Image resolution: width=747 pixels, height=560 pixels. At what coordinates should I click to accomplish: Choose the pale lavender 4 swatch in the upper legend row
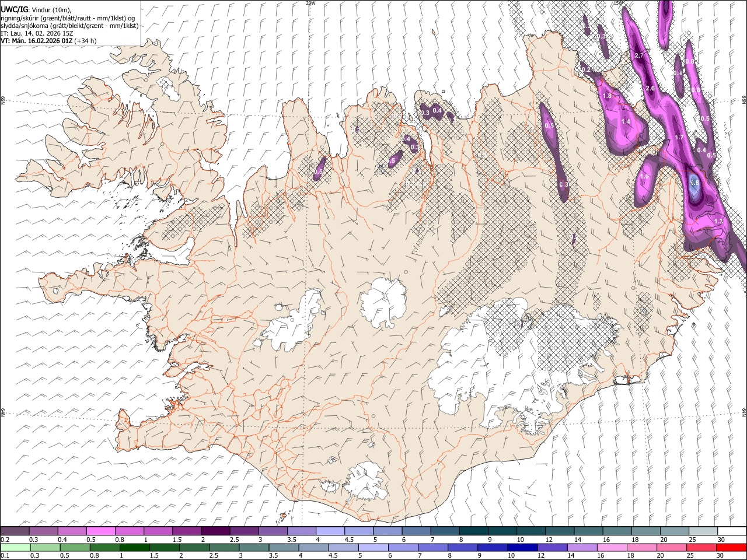(x=330, y=531)
